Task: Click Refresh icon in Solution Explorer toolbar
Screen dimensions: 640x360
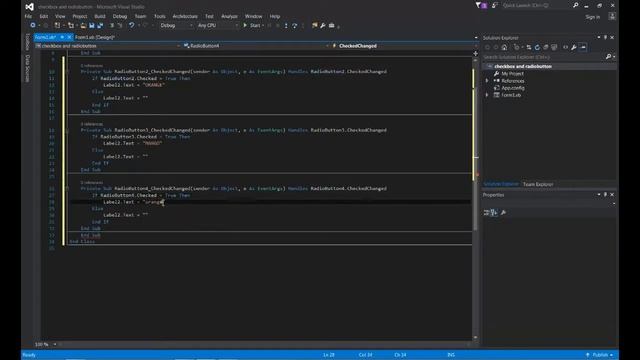Action: pyautogui.click(x=537, y=47)
